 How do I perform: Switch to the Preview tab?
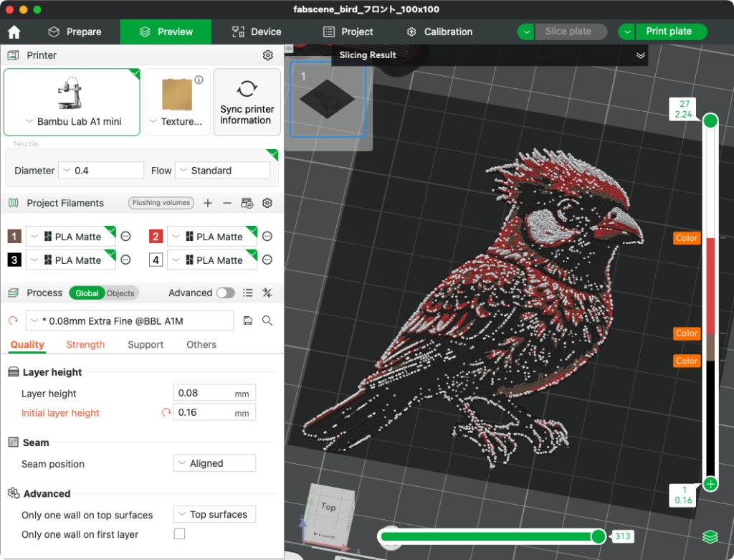tap(166, 32)
